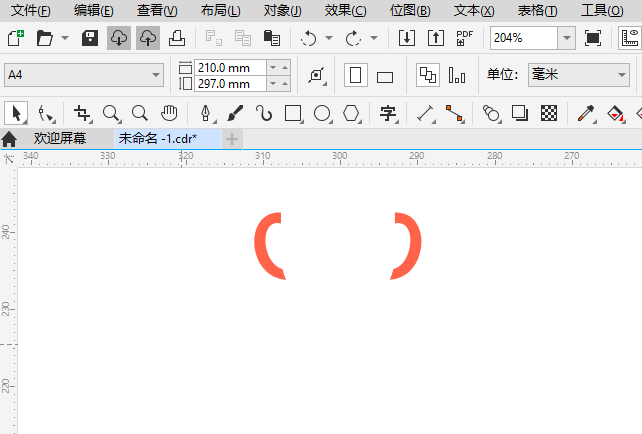Toggle apply layout to current page
Viewport: 642px width, 434px height.
point(457,75)
